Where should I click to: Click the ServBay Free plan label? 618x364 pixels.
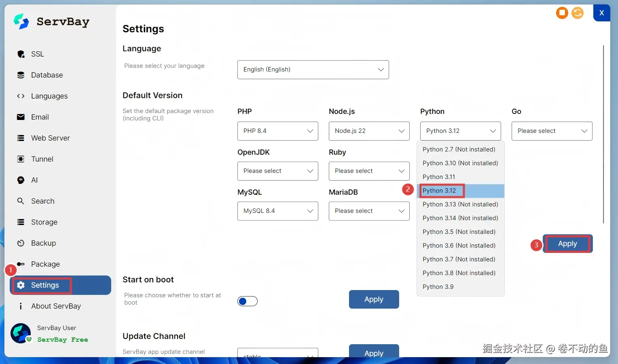pyautogui.click(x=63, y=340)
